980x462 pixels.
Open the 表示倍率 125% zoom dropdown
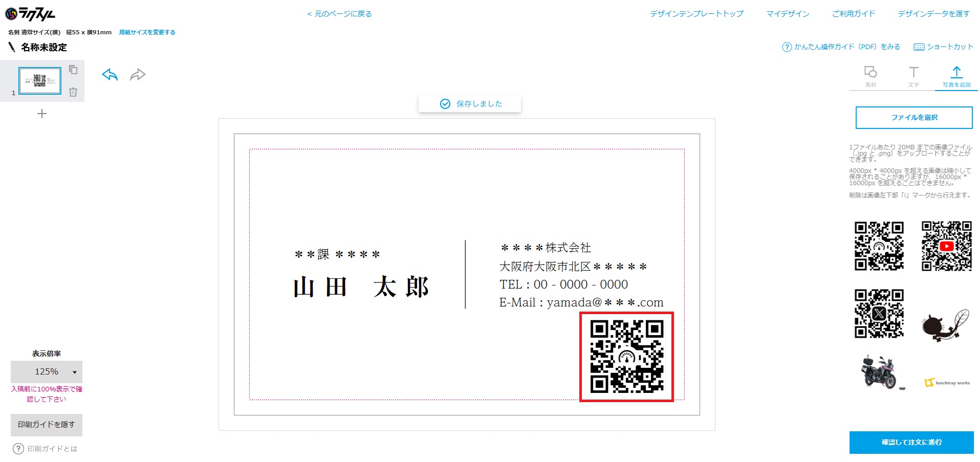[x=47, y=372]
